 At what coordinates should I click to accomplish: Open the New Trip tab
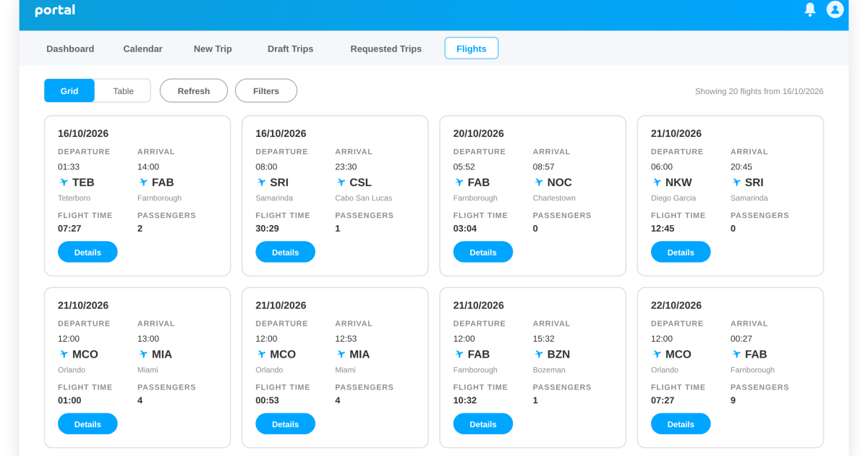(x=213, y=48)
